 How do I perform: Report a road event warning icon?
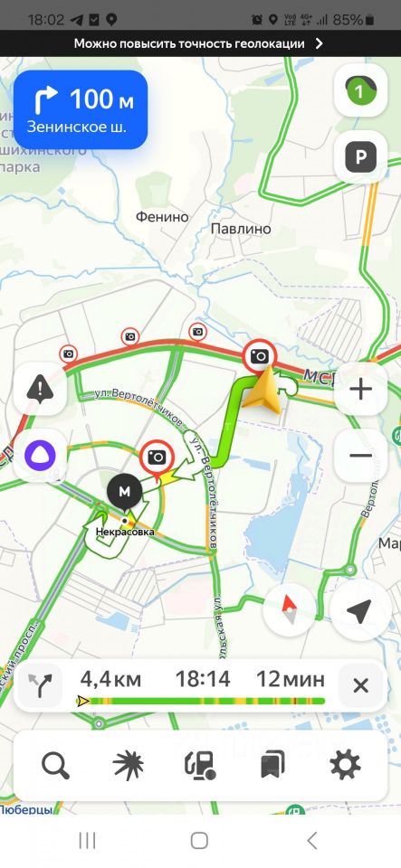[40, 389]
